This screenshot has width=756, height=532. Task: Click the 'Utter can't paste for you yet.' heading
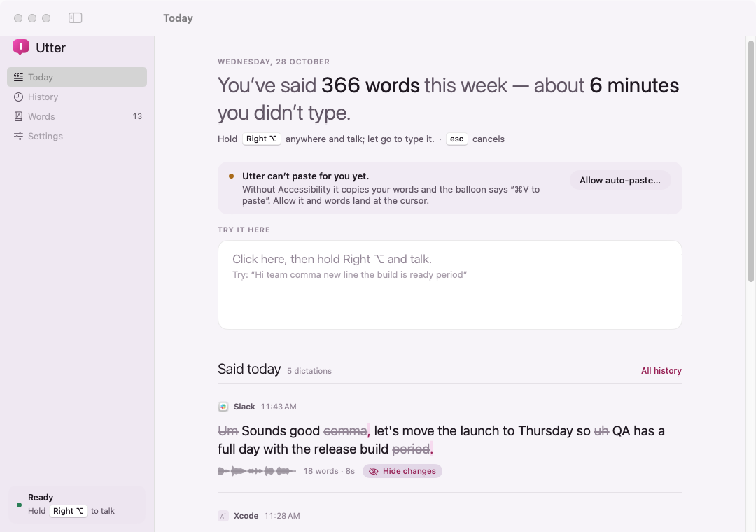(x=306, y=176)
